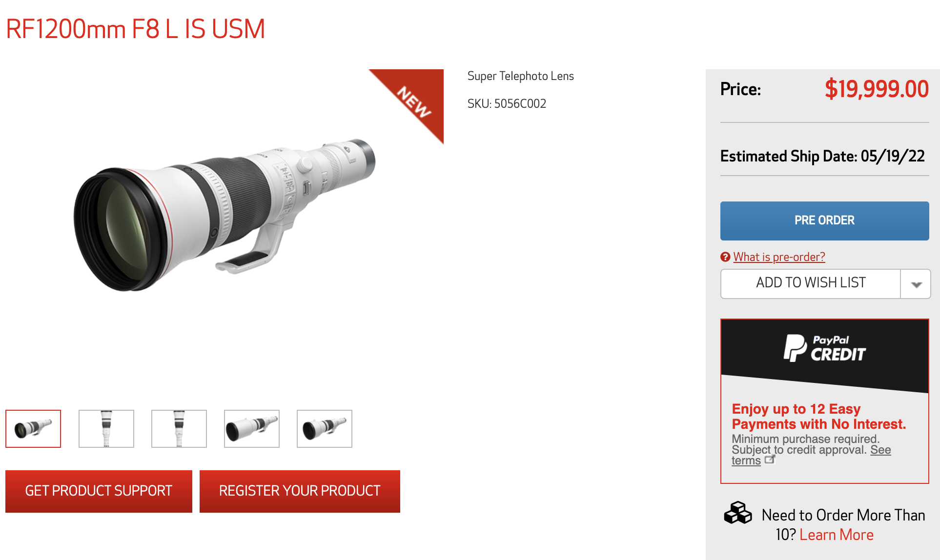The image size is (940, 560).
Task: Click the PayPal Credit logo
Action: (825, 348)
